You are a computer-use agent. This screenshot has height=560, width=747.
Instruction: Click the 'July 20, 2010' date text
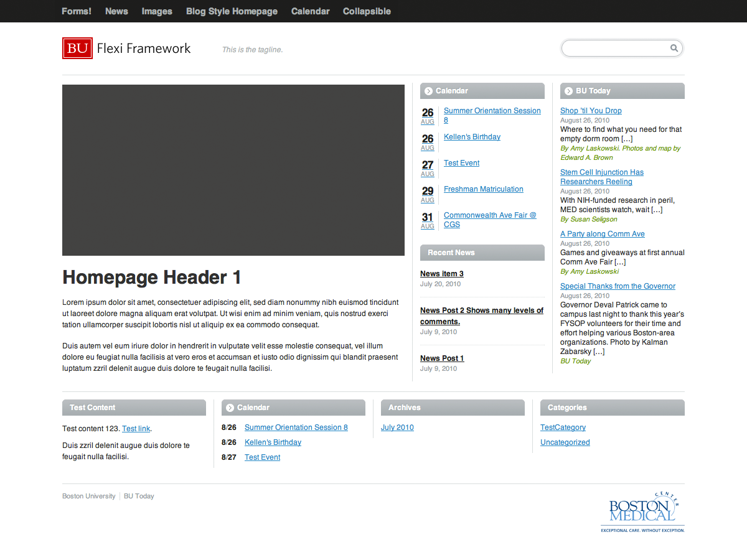(440, 284)
